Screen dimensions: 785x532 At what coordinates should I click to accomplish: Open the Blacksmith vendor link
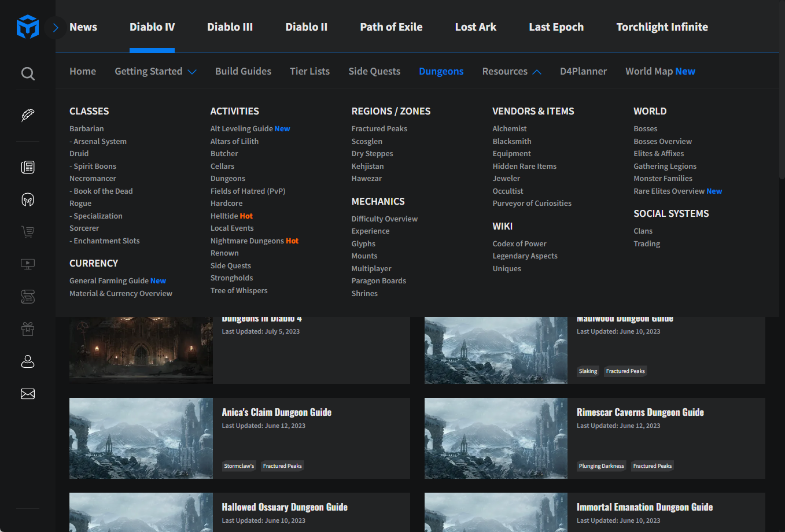[512, 141]
